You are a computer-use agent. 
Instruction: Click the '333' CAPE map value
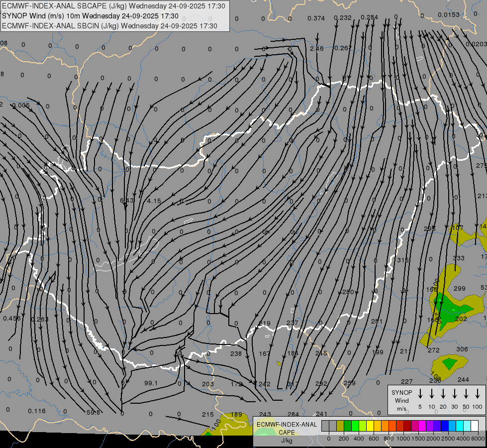click(459, 258)
